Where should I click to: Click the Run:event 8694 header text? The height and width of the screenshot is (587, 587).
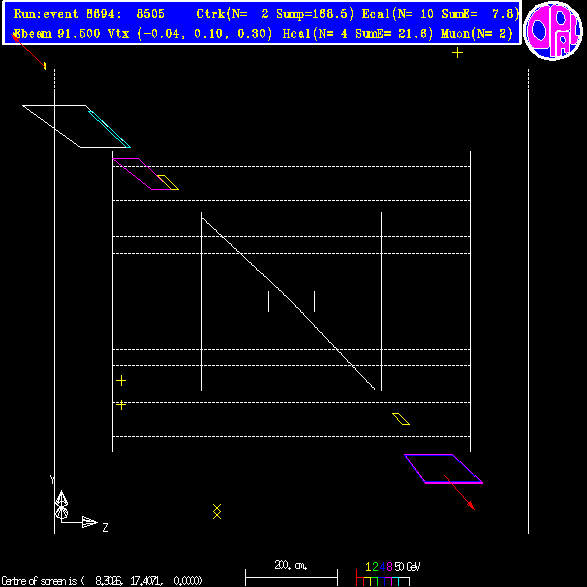(89, 14)
